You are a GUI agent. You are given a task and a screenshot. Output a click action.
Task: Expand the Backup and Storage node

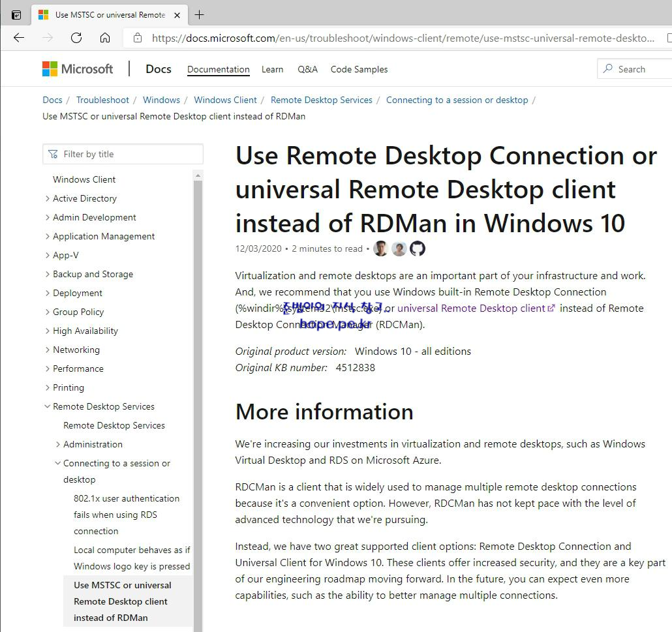coord(47,274)
